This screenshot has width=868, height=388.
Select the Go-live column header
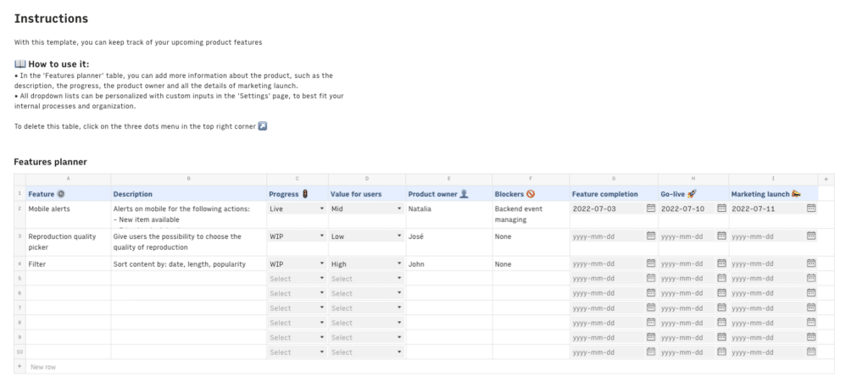(x=693, y=194)
